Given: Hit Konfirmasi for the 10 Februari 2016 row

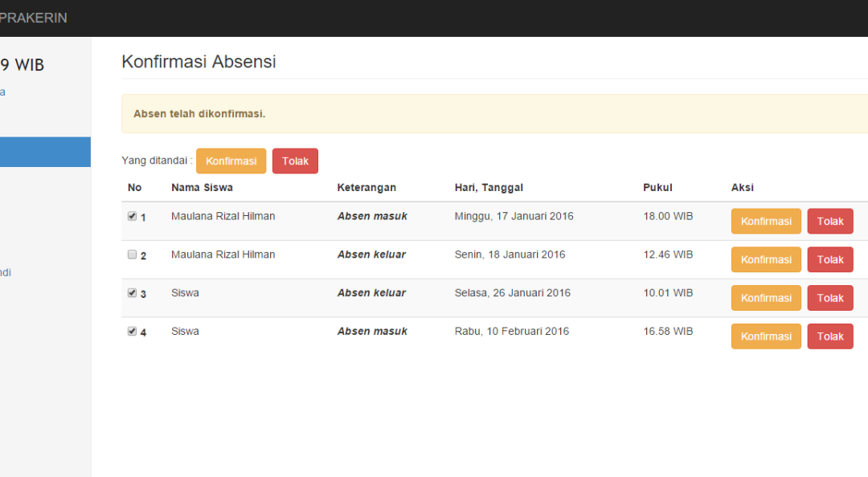Looking at the screenshot, I should pyautogui.click(x=765, y=336).
